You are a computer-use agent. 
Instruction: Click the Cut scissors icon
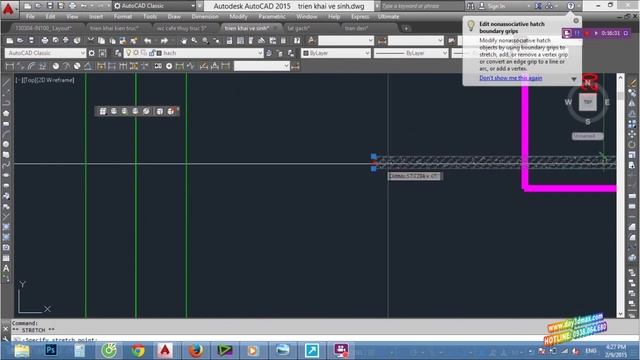(91, 40)
